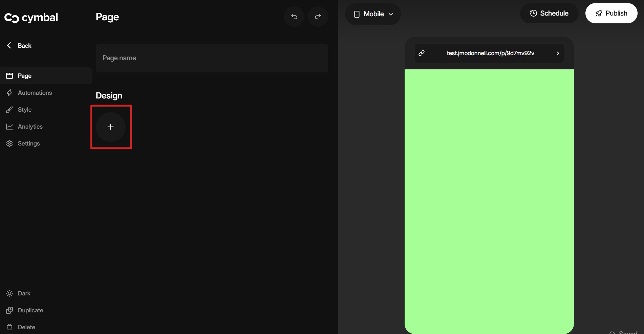Go back using the Back arrow
The image size is (644, 334).
(19, 46)
